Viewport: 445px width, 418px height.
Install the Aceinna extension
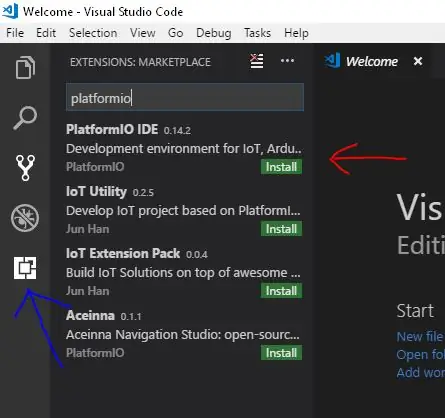(281, 353)
